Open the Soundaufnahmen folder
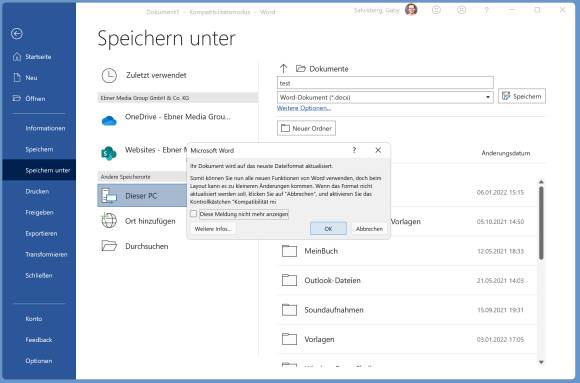 tap(407, 310)
